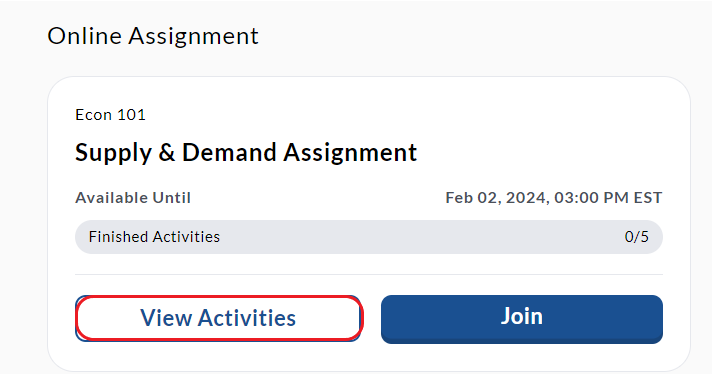
Task: Click the word Demand in the title
Action: click(229, 152)
